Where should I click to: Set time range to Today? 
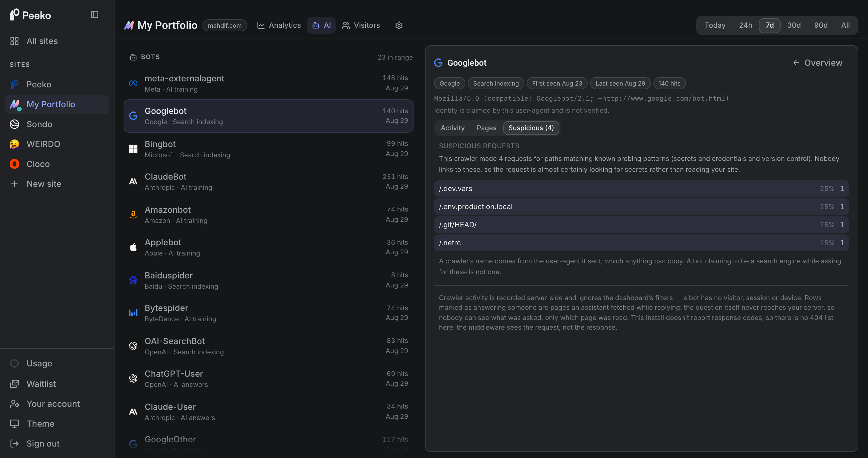point(715,25)
